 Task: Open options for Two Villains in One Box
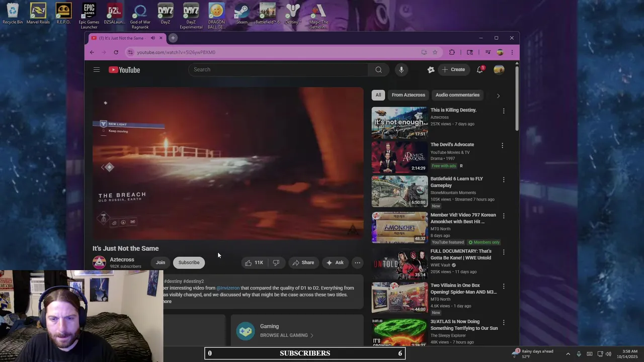(503, 286)
